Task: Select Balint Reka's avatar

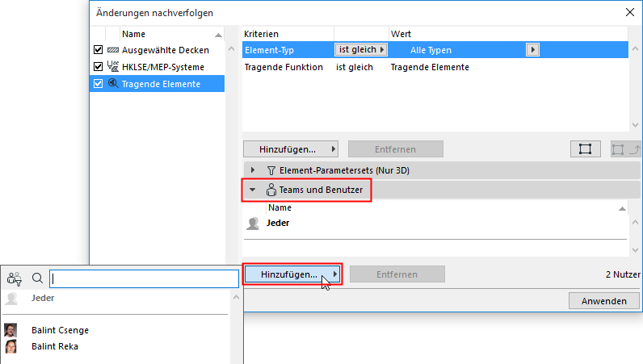Action: coord(11,346)
